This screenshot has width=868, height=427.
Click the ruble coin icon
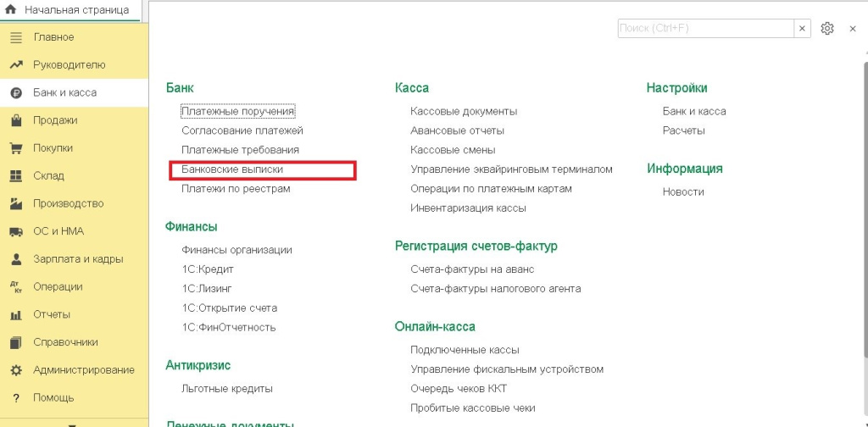click(16, 93)
